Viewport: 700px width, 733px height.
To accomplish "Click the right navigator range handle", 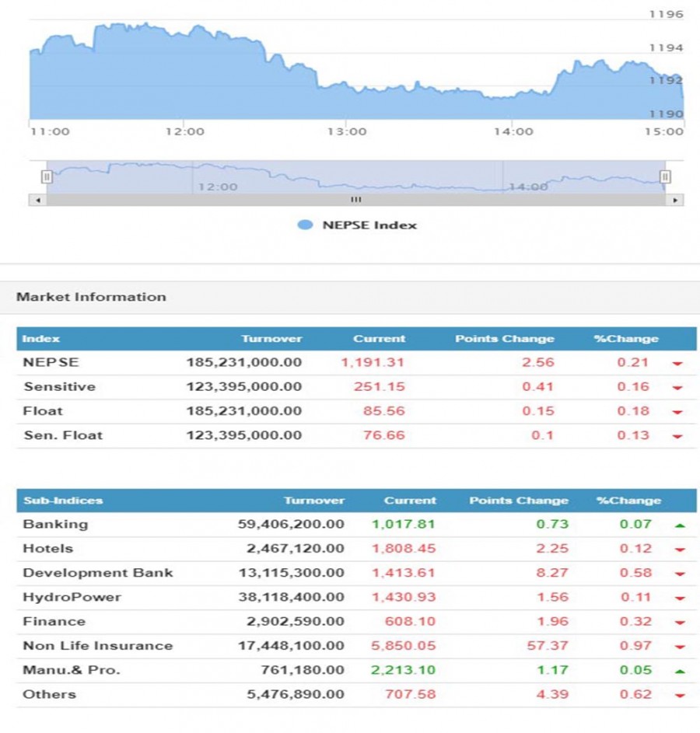I will pos(664,176).
